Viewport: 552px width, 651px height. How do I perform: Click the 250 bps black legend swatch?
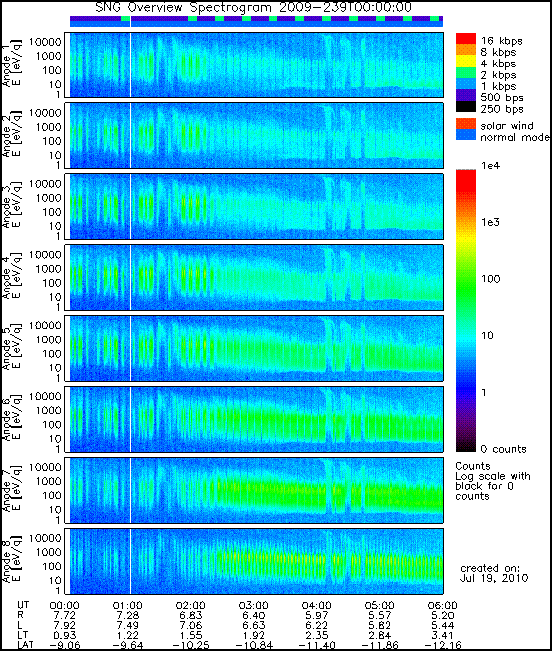(466, 107)
